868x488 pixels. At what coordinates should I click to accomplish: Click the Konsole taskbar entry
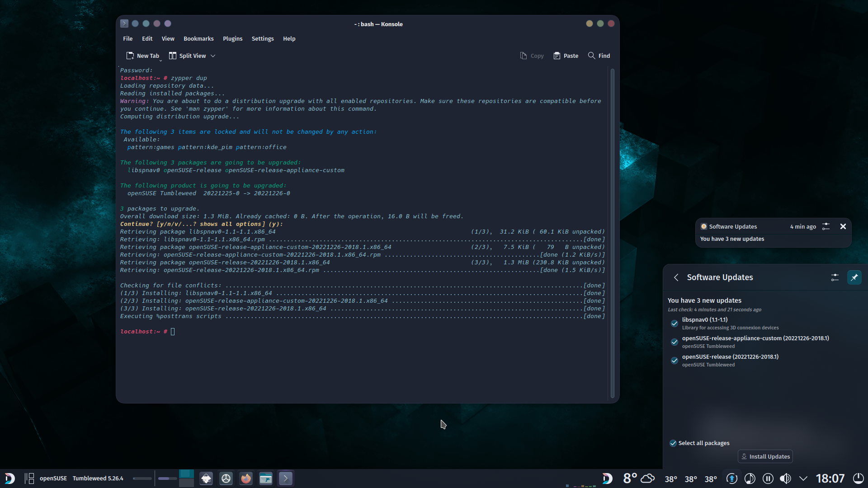point(286,478)
